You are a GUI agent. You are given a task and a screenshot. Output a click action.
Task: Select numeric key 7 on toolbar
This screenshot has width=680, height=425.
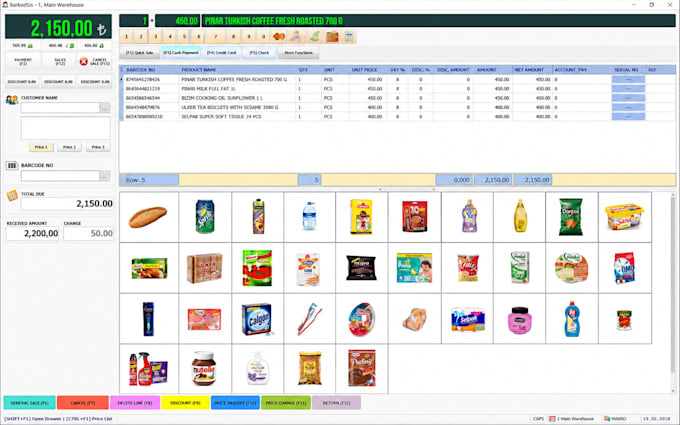click(x=216, y=37)
